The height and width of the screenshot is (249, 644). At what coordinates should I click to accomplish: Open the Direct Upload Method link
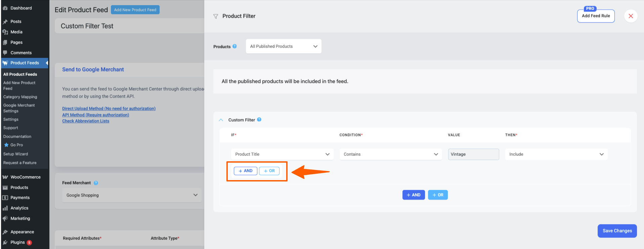[x=109, y=109]
